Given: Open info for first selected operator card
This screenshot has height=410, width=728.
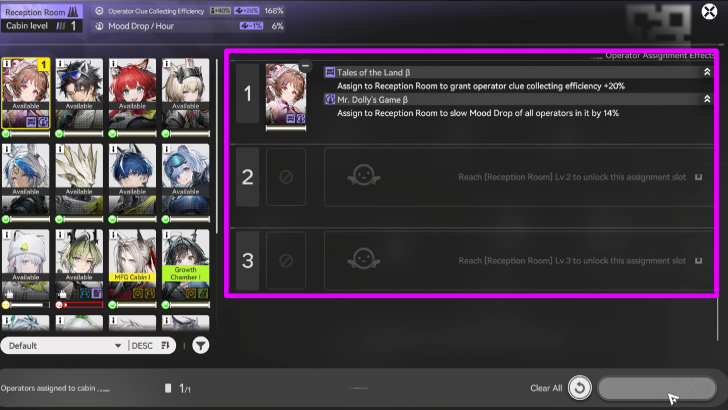Looking at the screenshot, I should coord(8,65).
